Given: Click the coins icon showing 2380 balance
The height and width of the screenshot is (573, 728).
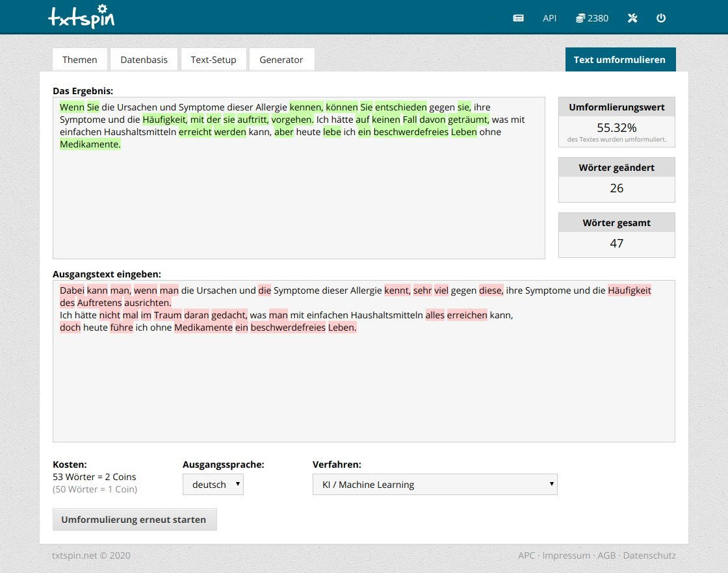Looking at the screenshot, I should (x=591, y=18).
